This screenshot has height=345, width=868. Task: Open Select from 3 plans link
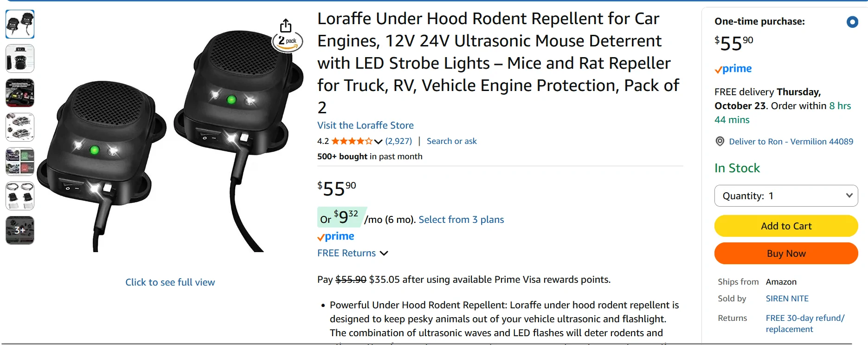[x=461, y=220]
